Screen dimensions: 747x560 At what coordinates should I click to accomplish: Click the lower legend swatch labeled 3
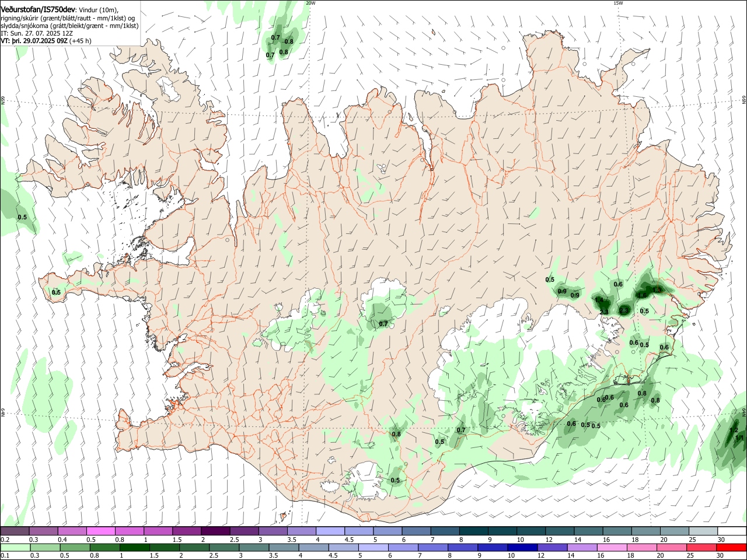tap(253, 547)
